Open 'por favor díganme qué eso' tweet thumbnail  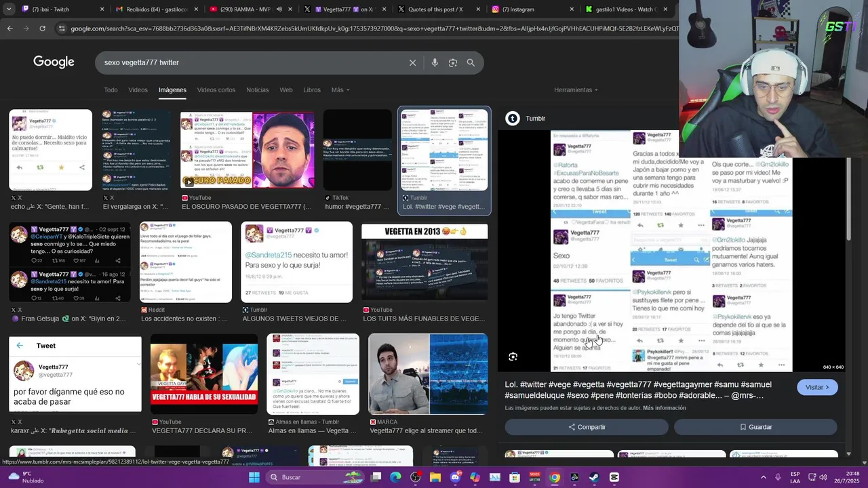[75, 374]
